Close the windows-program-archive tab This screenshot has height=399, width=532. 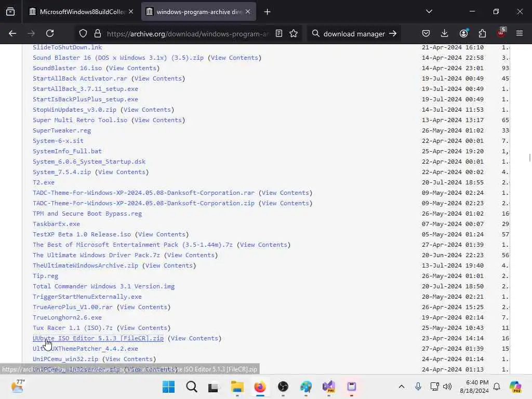(248, 11)
